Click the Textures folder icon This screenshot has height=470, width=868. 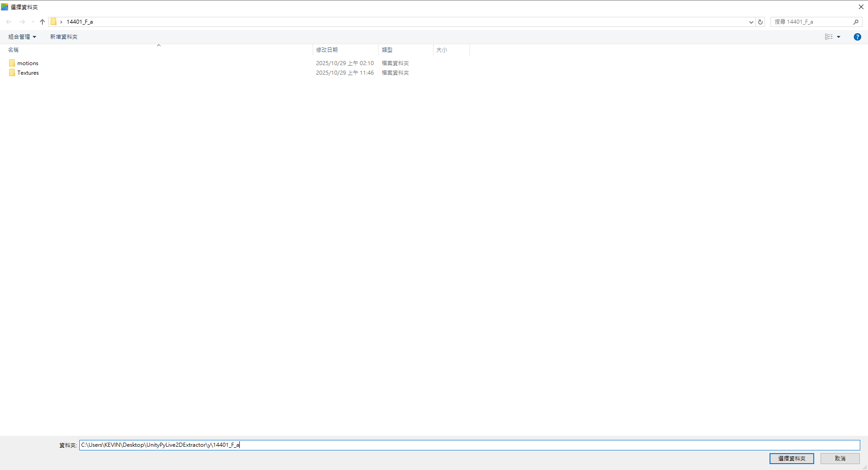point(12,73)
